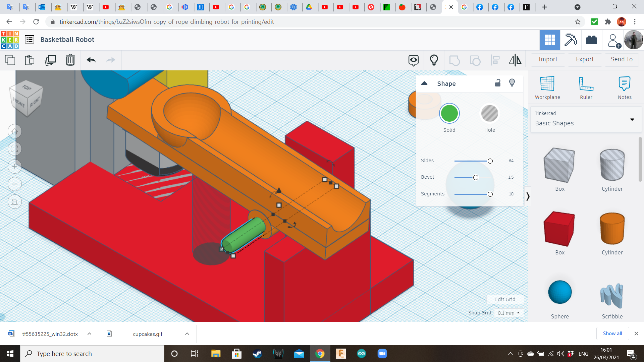Hide selected shape with lightbulb icon
The height and width of the screenshot is (362, 644).
coord(512,83)
